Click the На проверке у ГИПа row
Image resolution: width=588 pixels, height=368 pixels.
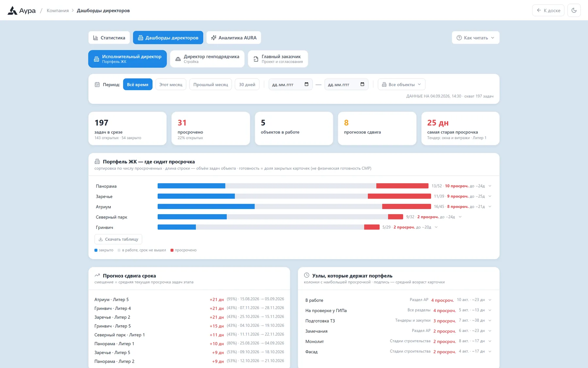[x=398, y=310]
